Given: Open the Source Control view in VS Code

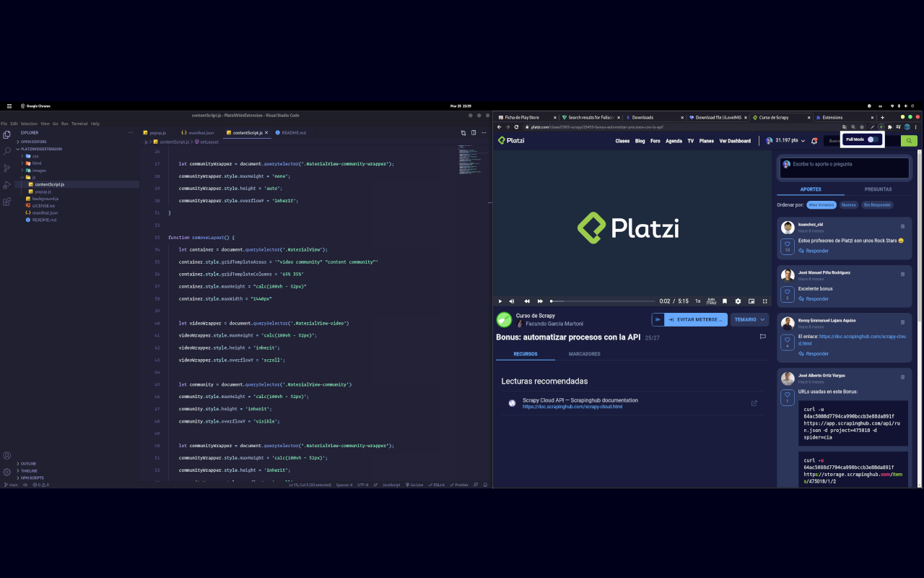Looking at the screenshot, I should point(7,168).
